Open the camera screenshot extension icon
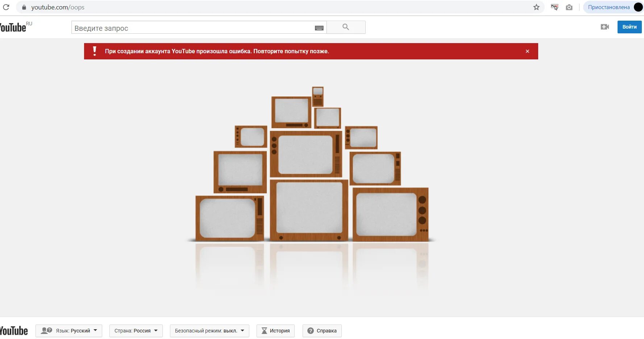The width and height of the screenshot is (644, 339). point(569,7)
